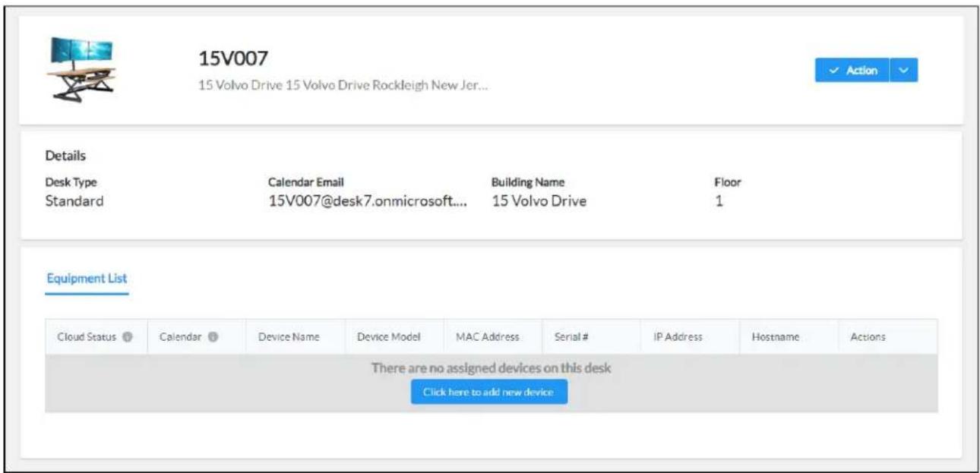The image size is (980, 473).
Task: Click the Building Name value 15 Volvo Drive
Action: click(x=539, y=201)
